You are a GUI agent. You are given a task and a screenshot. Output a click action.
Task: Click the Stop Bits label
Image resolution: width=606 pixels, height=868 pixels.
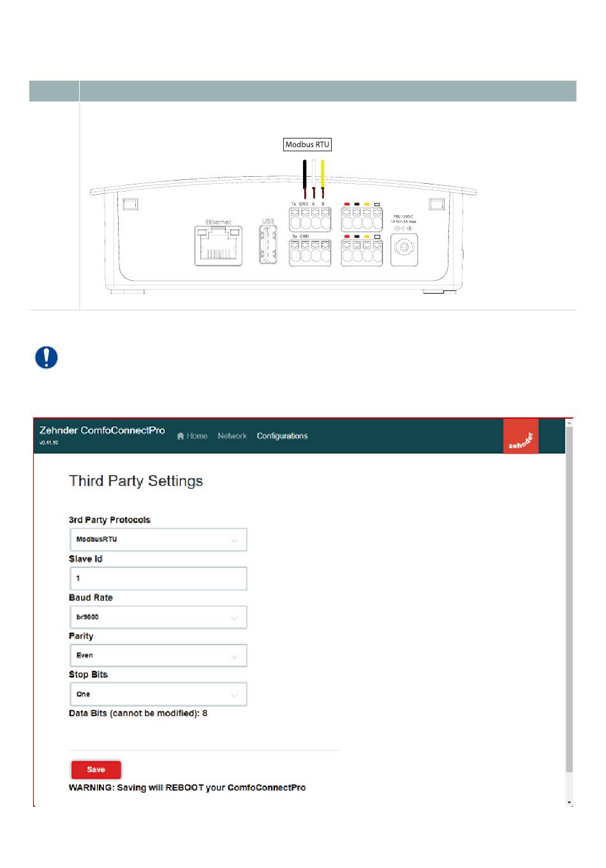[x=88, y=674]
